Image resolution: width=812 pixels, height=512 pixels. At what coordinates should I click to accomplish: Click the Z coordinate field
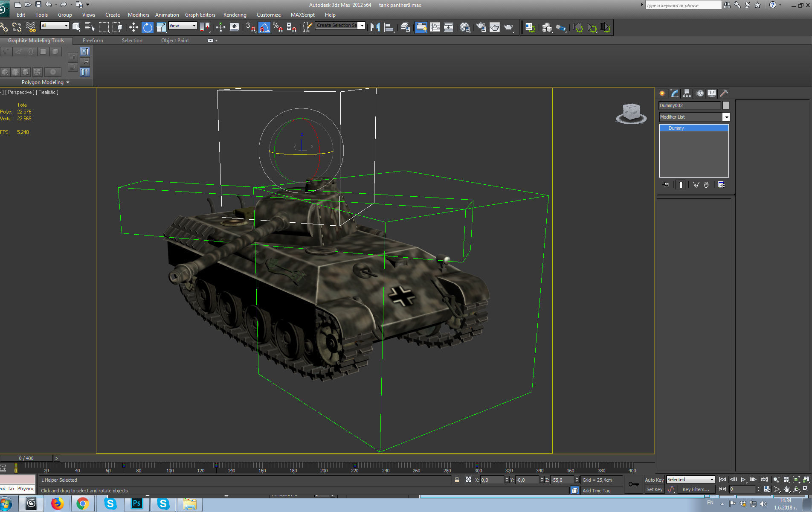pyautogui.click(x=561, y=480)
